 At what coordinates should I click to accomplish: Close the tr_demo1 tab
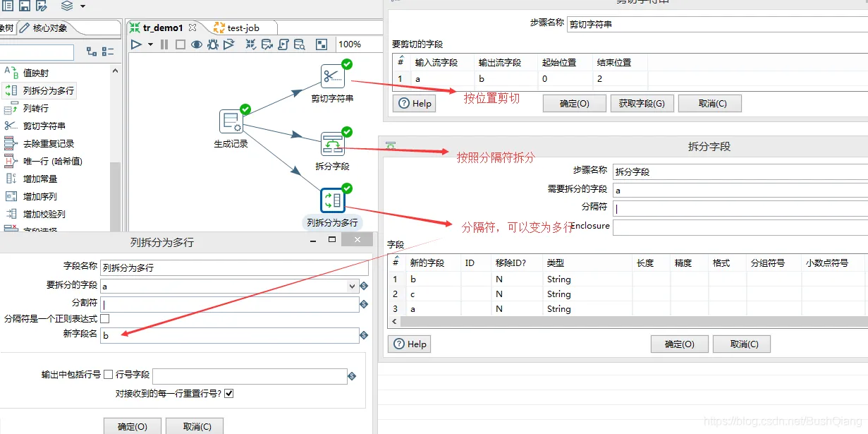pos(192,28)
